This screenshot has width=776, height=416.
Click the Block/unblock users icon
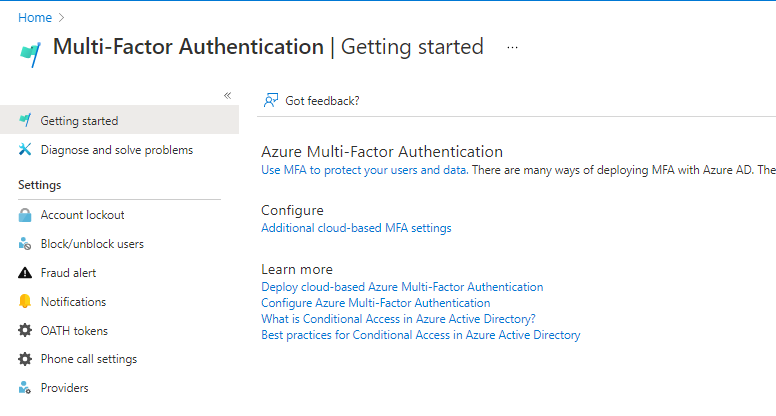click(x=25, y=244)
